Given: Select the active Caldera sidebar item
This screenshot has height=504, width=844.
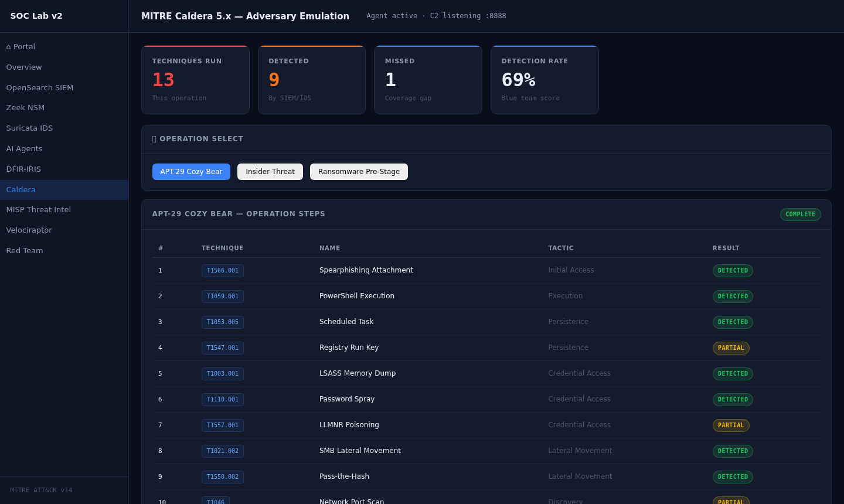Looking at the screenshot, I should [64, 190].
